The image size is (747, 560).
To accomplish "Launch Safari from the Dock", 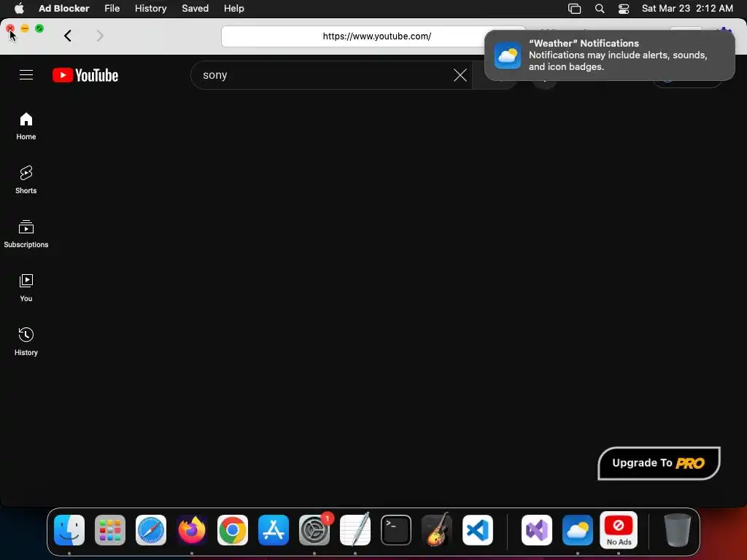I will [151, 530].
